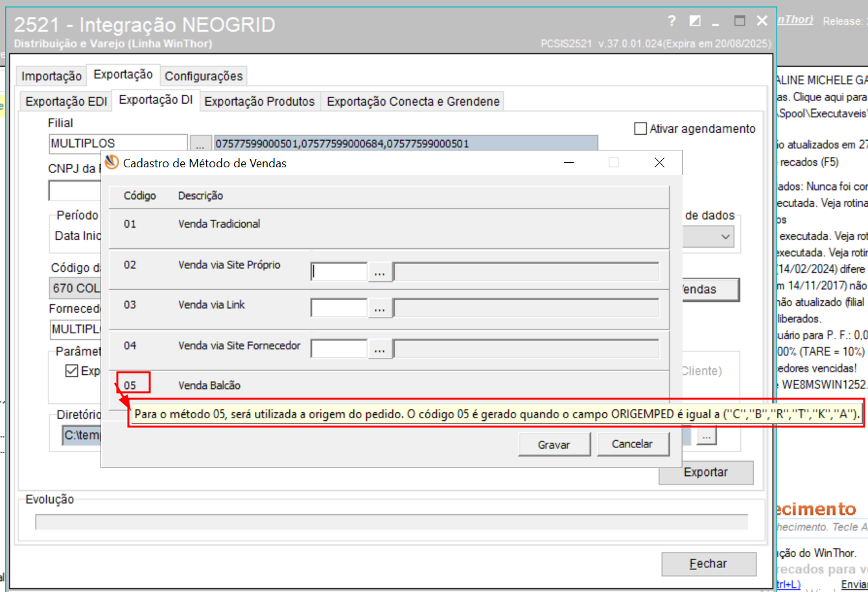Select the Venda Tradicional row text
Image resolution: width=868 pixels, height=592 pixels.
click(x=219, y=224)
